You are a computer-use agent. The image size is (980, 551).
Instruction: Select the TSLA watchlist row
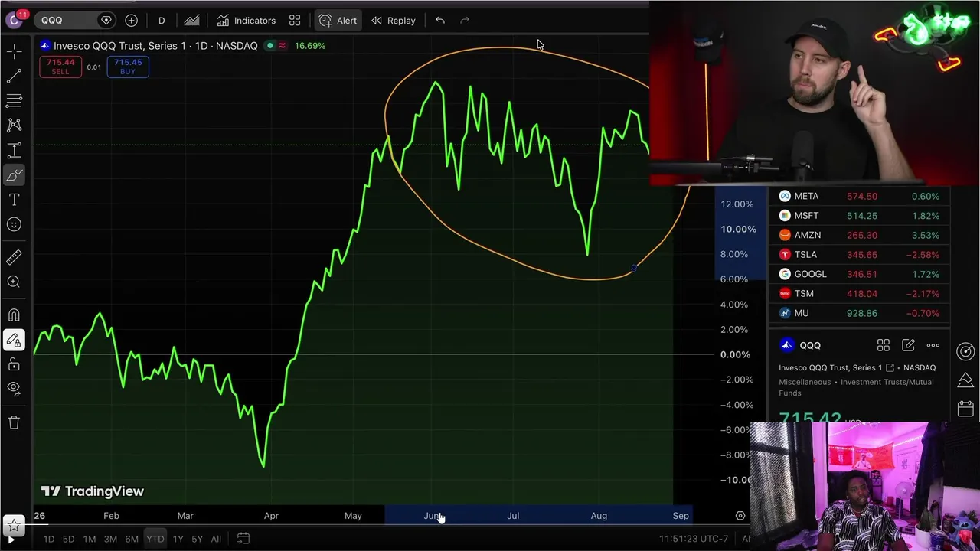[x=859, y=255]
